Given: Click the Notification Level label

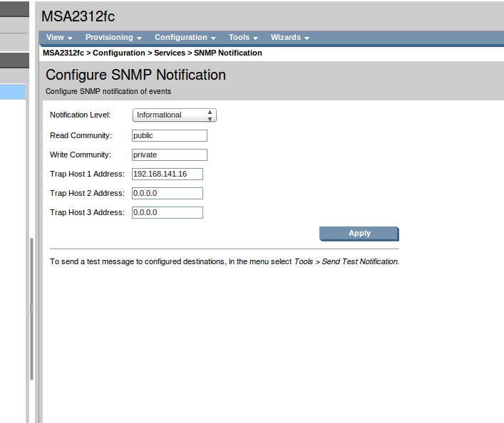Looking at the screenshot, I should coord(81,115).
